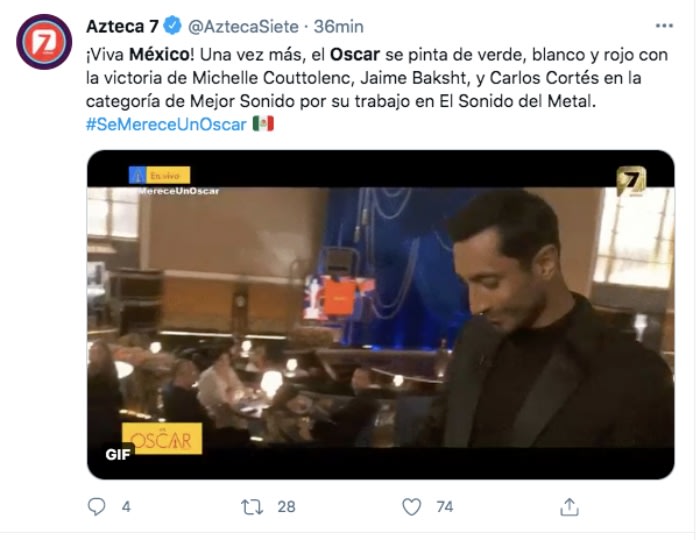
Task: Share the tweet via upload icon
Action: (569, 507)
